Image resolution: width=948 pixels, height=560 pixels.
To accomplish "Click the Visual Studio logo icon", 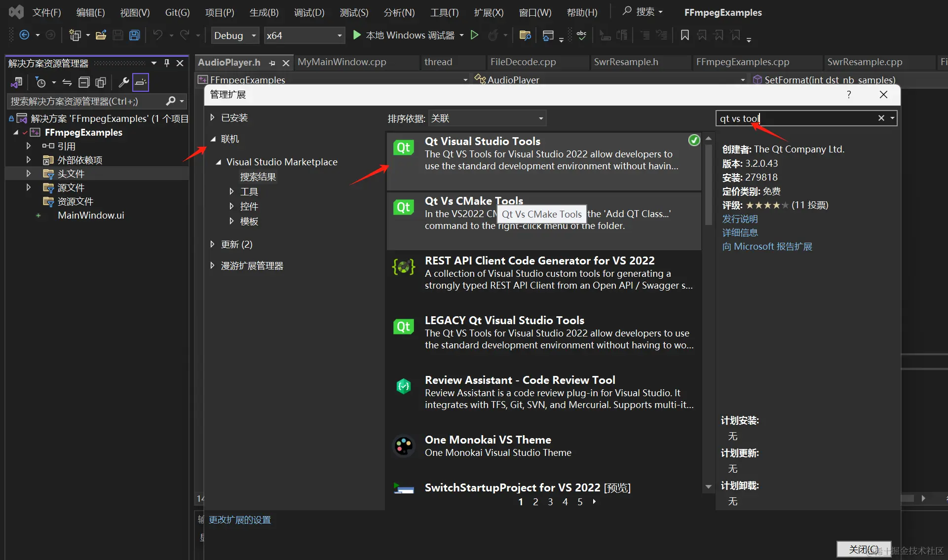I will (x=16, y=12).
